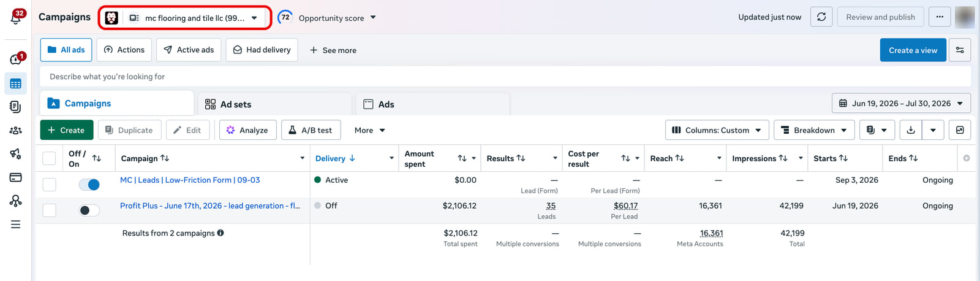Open Breakdown dropdown
The width and height of the screenshot is (980, 281).
[x=815, y=130]
